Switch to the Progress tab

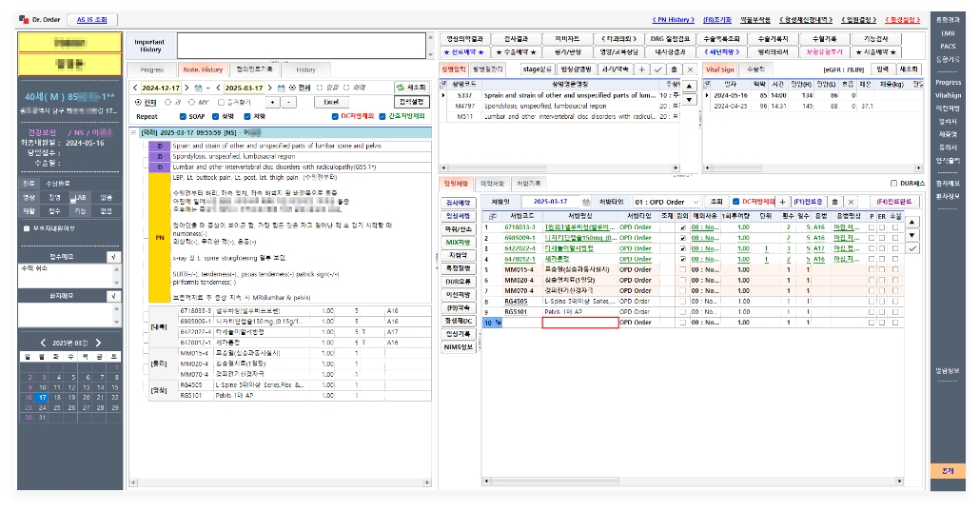coord(151,69)
